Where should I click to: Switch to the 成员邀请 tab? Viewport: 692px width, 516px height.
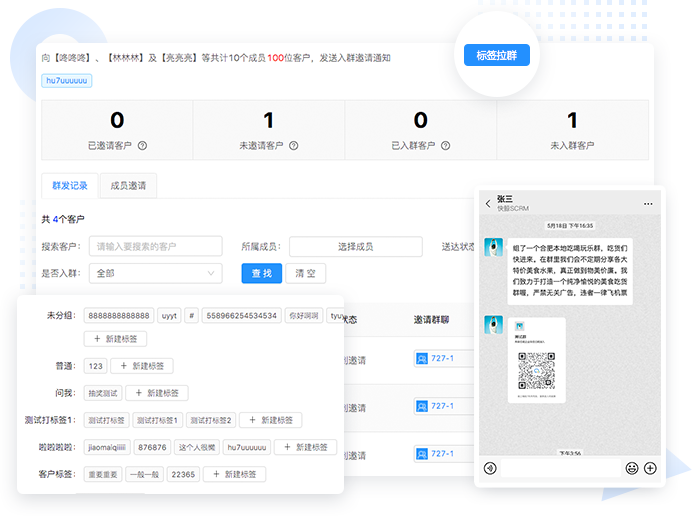pos(129,186)
